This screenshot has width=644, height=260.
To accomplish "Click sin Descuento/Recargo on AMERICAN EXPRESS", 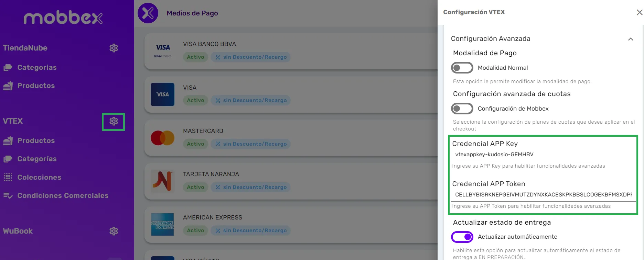I will pyautogui.click(x=251, y=230).
